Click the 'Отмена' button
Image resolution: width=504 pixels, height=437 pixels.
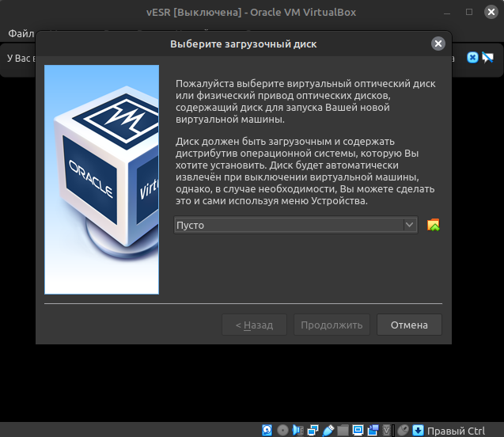point(409,325)
